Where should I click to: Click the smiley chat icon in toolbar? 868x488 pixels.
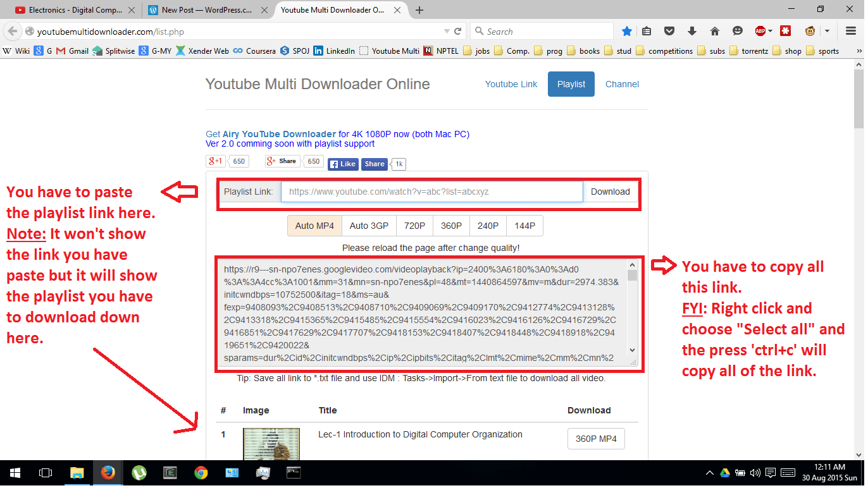click(738, 31)
